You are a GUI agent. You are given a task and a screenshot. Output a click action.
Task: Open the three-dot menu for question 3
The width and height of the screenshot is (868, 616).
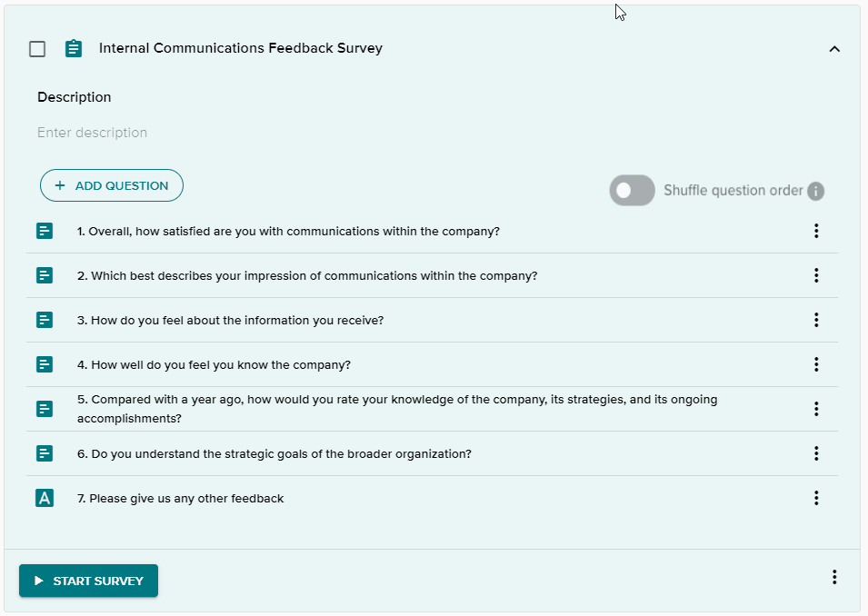816,320
